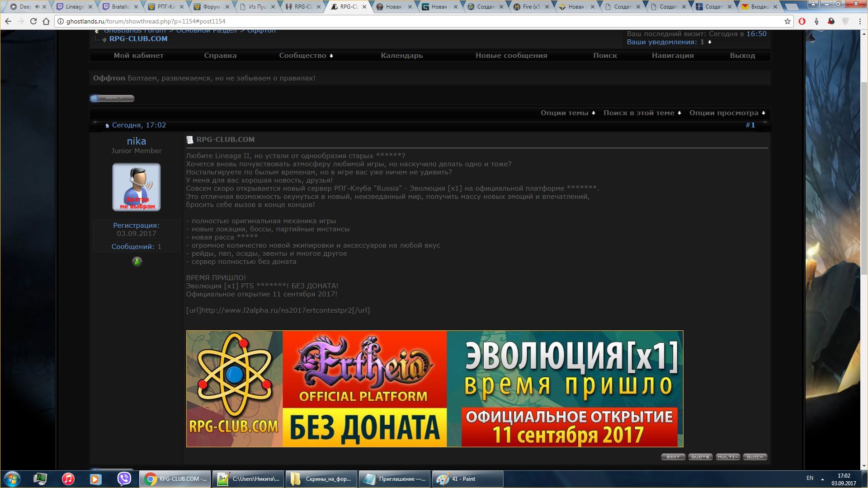Show hidden system tray icons
868x488 pixels.
822,479
